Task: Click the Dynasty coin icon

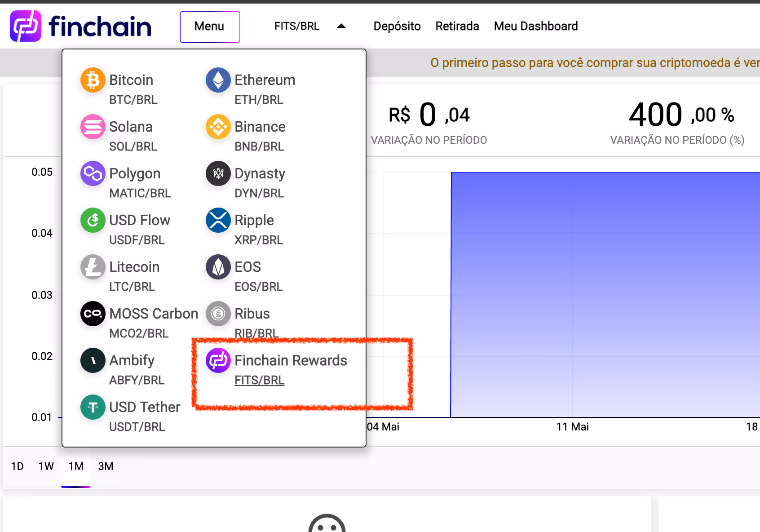Action: (x=218, y=173)
